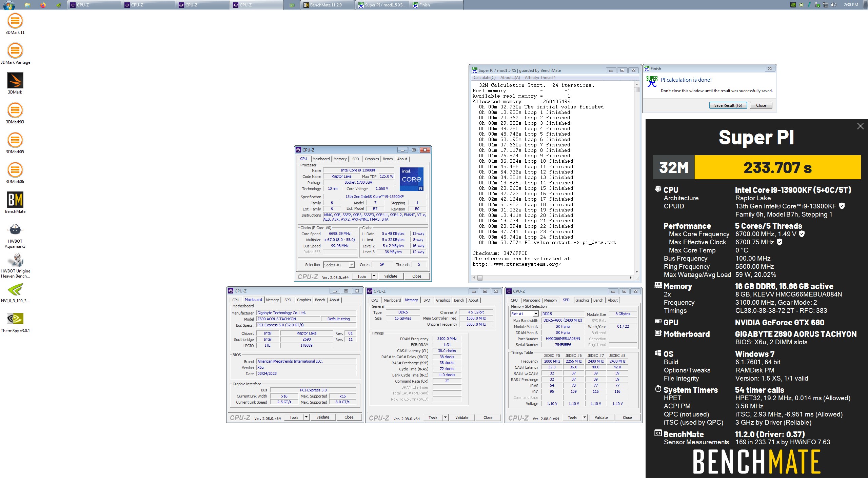Click the 233.707 s result banner
Image resolution: width=868 pixels, height=488 pixels.
tap(777, 167)
